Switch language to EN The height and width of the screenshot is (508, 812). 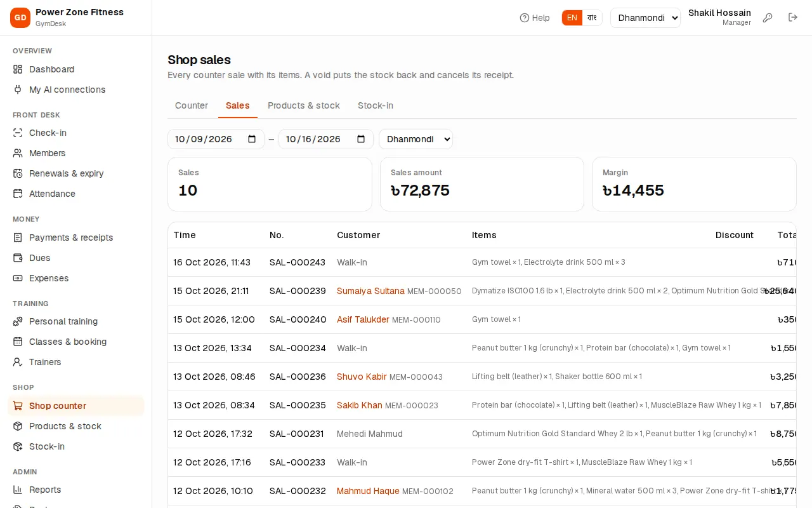pos(572,18)
